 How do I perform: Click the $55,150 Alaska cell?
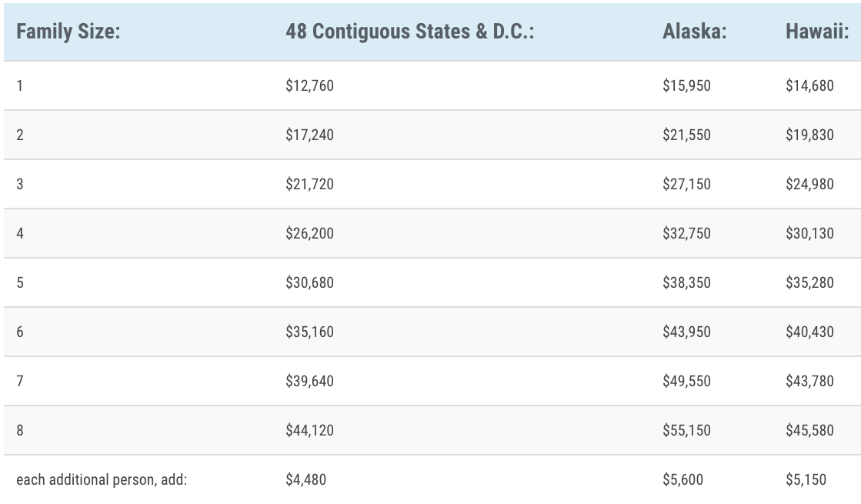coord(686,430)
